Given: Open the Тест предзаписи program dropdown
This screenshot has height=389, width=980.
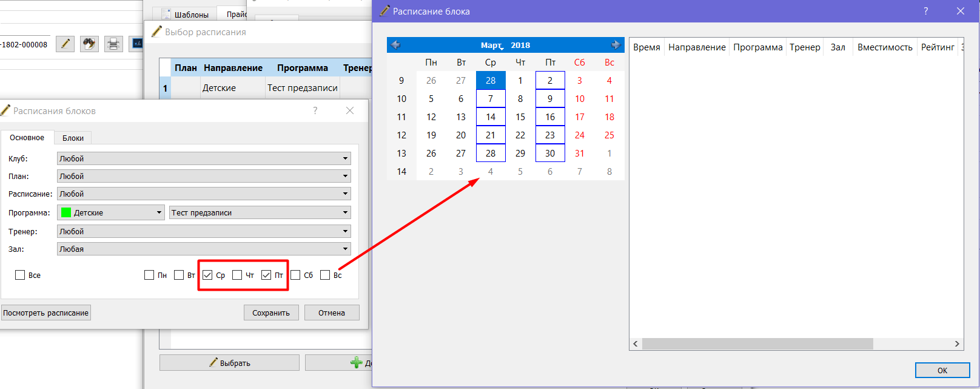Looking at the screenshot, I should point(260,212).
